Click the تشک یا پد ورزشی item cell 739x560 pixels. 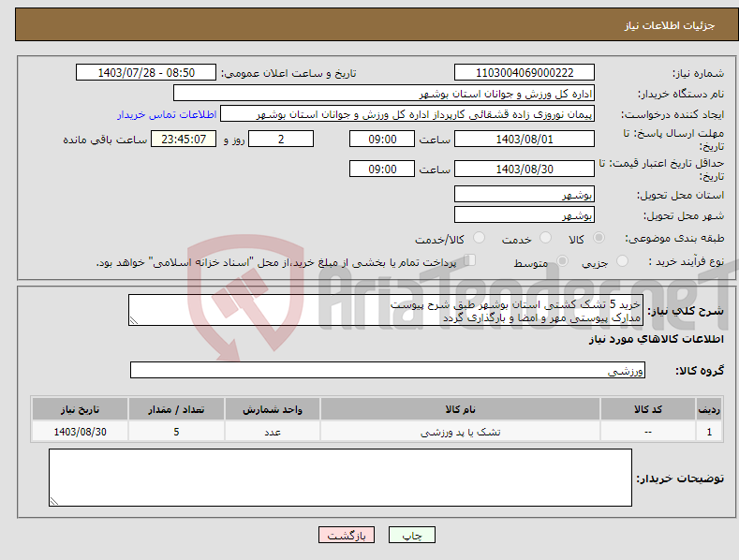pyautogui.click(x=460, y=432)
